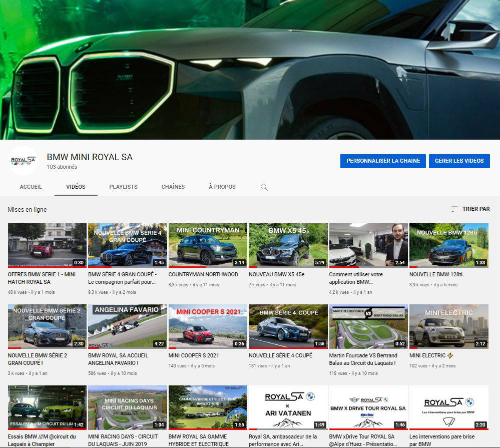The image size is (500, 448).
Task: Play the MINI Countryman thumbnail video
Action: point(208,245)
